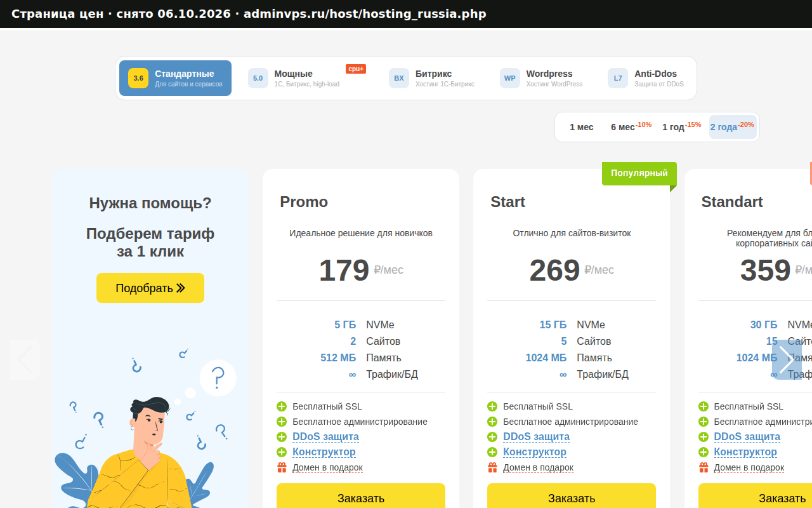The height and width of the screenshot is (508, 812).
Task: Open DDoS защита link in Start card
Action: (x=536, y=437)
